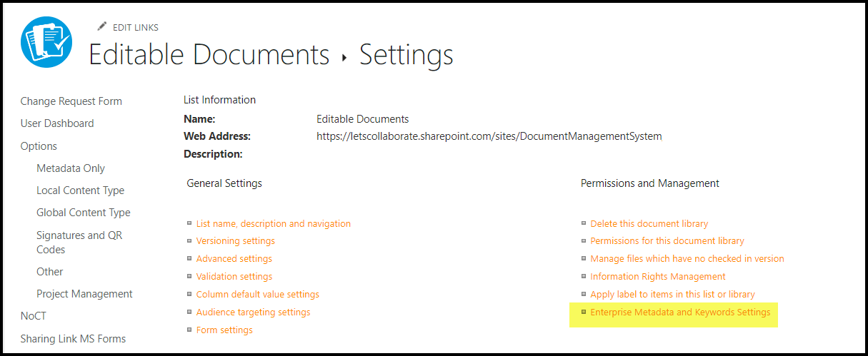Click Delete this document library
The width and height of the screenshot is (868, 356).
coord(649,223)
